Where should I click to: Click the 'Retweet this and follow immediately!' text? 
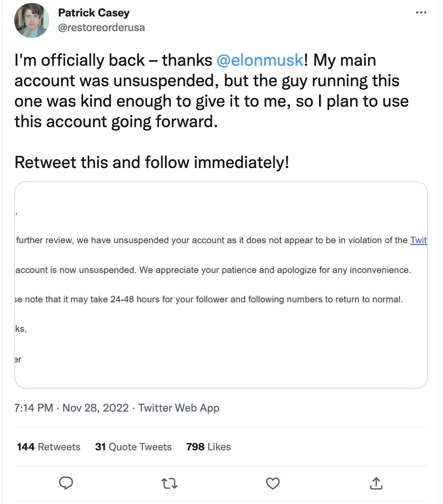point(152,163)
